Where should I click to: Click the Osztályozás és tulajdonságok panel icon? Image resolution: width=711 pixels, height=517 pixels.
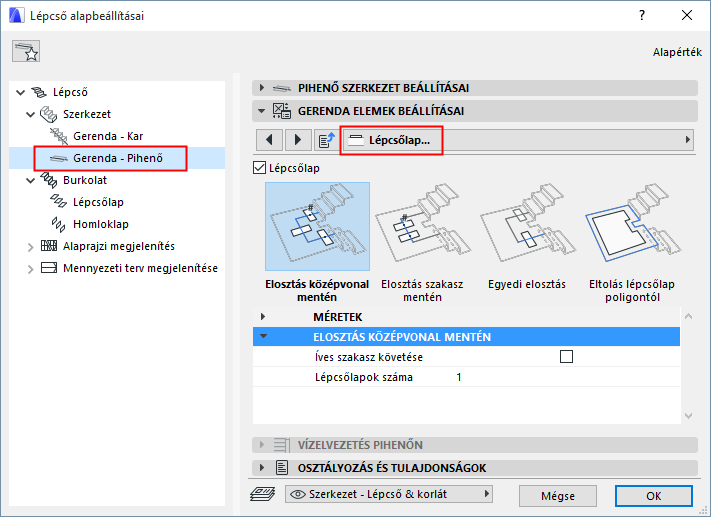(x=282, y=468)
